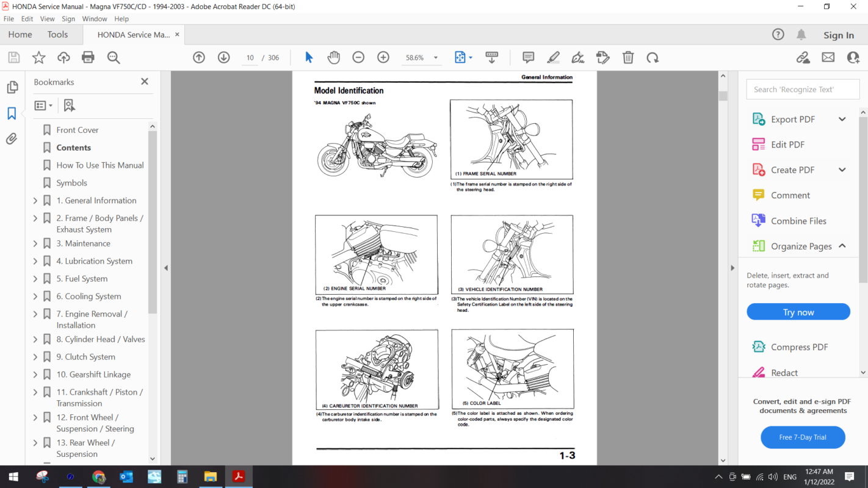Click the scrolling mode keyboard icon
Viewport: 868px width, 488px height.
tap(491, 57)
